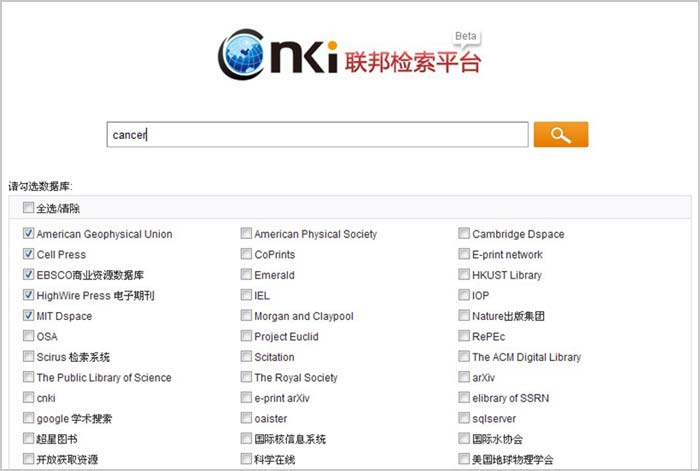Select the Emerald database checkbox
700x471 pixels.
246,274
